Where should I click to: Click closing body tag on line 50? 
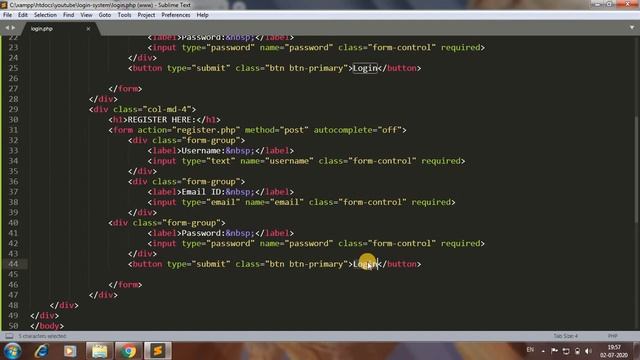click(47, 326)
